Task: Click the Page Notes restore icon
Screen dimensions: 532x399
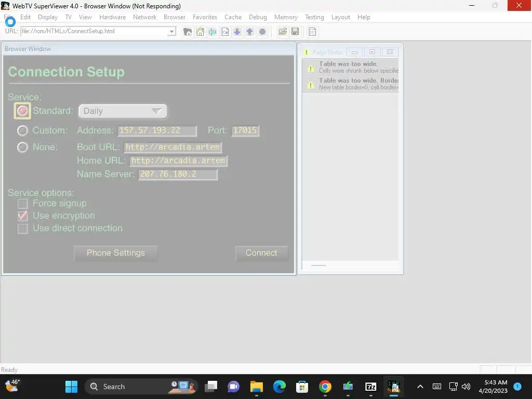Action: [372, 52]
